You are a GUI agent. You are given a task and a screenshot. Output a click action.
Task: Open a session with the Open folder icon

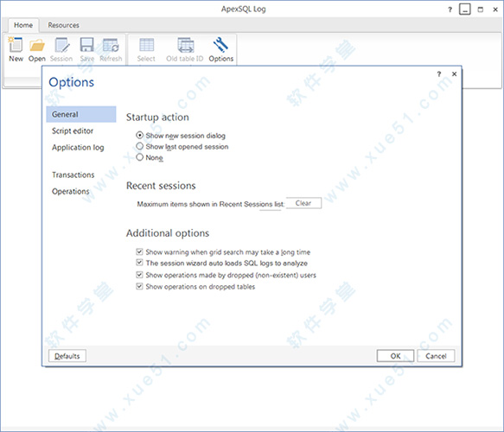(37, 45)
